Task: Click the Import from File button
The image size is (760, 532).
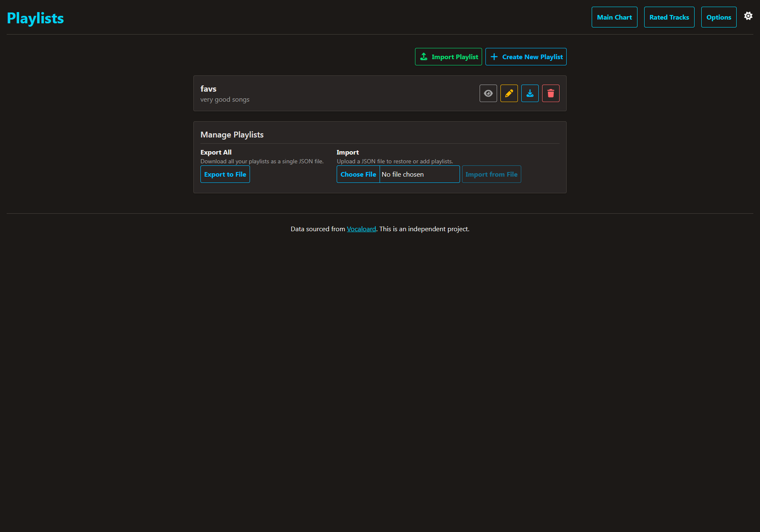Action: click(492, 174)
